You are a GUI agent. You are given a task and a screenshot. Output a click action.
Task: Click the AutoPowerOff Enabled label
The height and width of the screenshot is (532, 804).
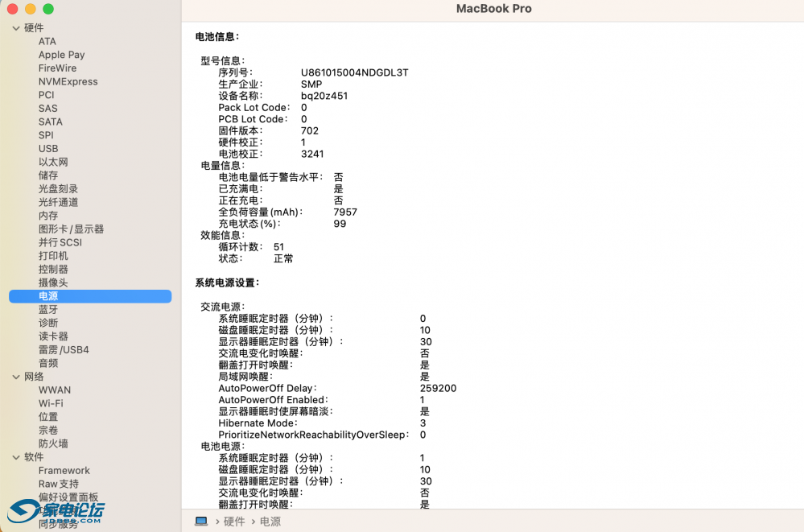tap(274, 400)
